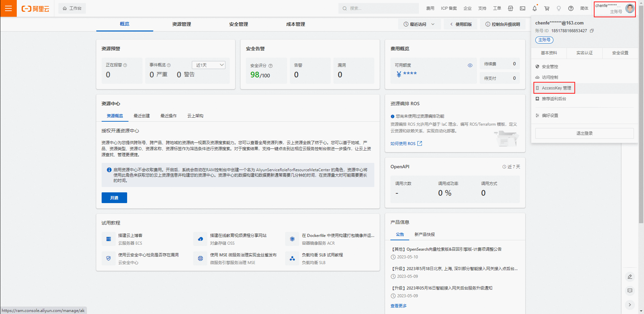Screen dimensions: 644x314
Task: Select the 公告 tab in 产品信息
Action: (400, 235)
